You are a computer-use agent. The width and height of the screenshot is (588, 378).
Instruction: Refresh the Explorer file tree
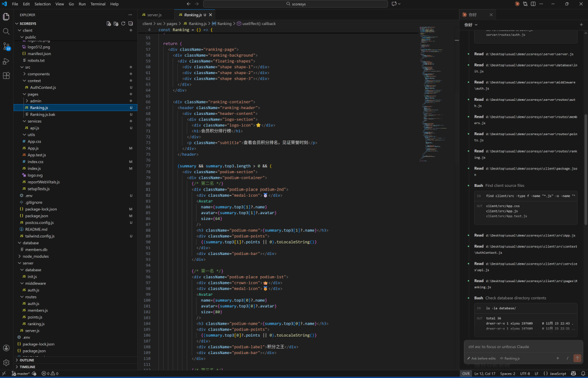(123, 23)
